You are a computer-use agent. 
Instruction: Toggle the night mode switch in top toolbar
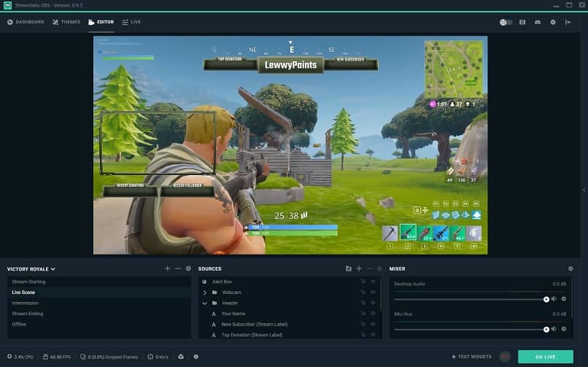(x=506, y=22)
